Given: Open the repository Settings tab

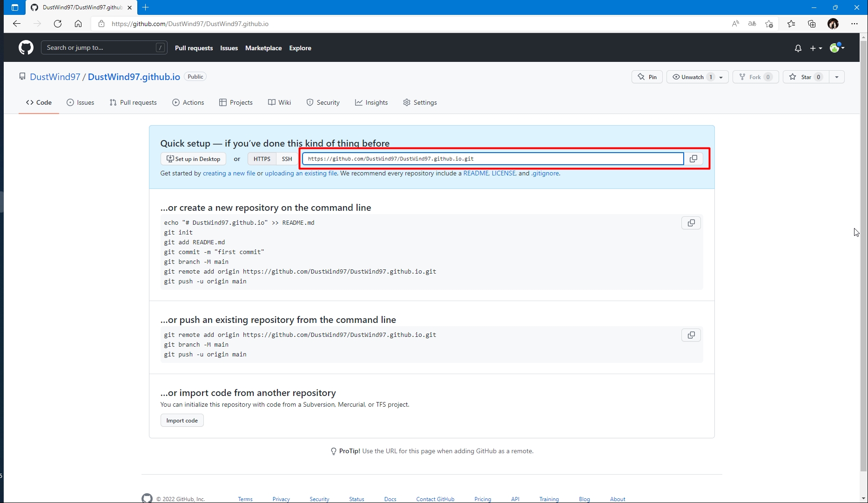Looking at the screenshot, I should (420, 102).
